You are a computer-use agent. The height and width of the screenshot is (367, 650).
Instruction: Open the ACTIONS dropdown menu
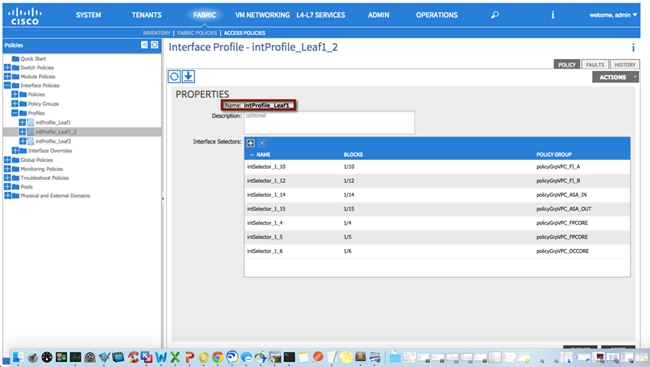tap(616, 77)
